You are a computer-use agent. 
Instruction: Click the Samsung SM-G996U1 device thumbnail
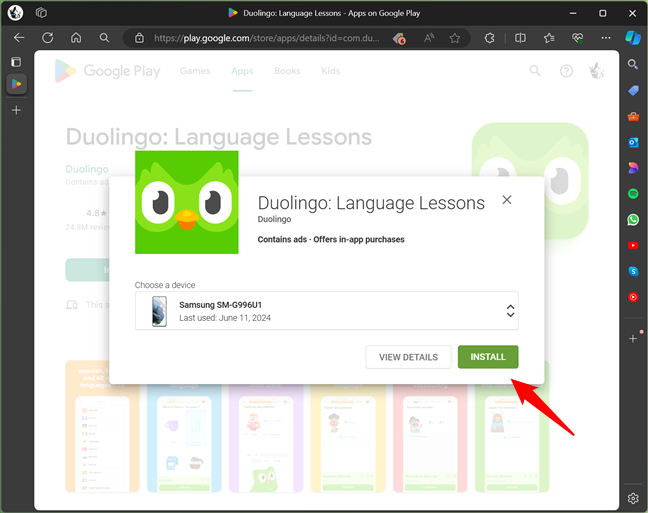click(159, 311)
